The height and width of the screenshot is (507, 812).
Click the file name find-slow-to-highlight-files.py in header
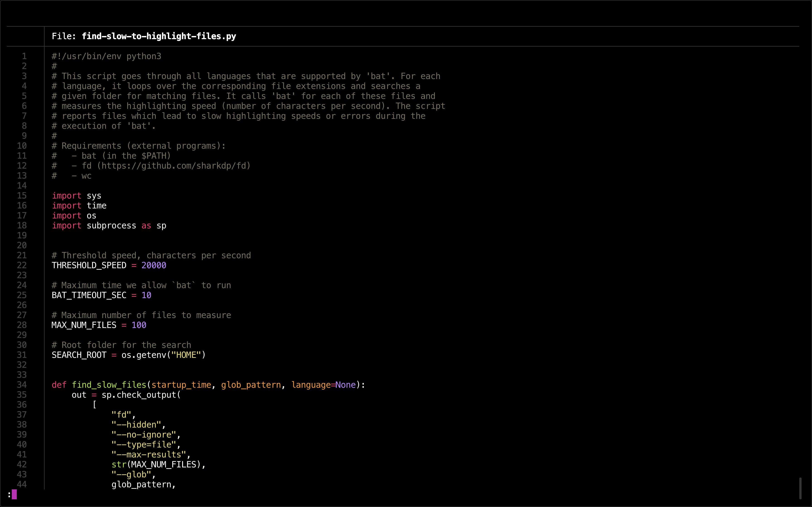tap(159, 36)
